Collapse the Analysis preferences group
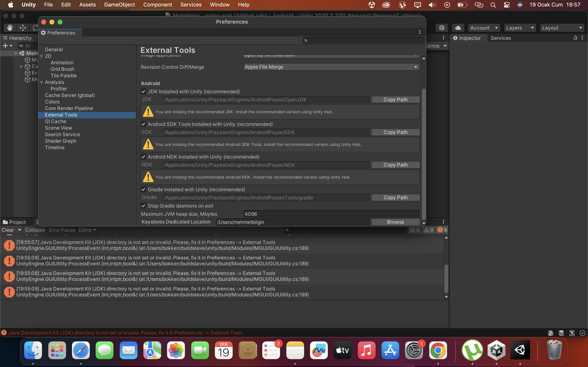Viewport: 588px width, 367px height. click(41, 82)
